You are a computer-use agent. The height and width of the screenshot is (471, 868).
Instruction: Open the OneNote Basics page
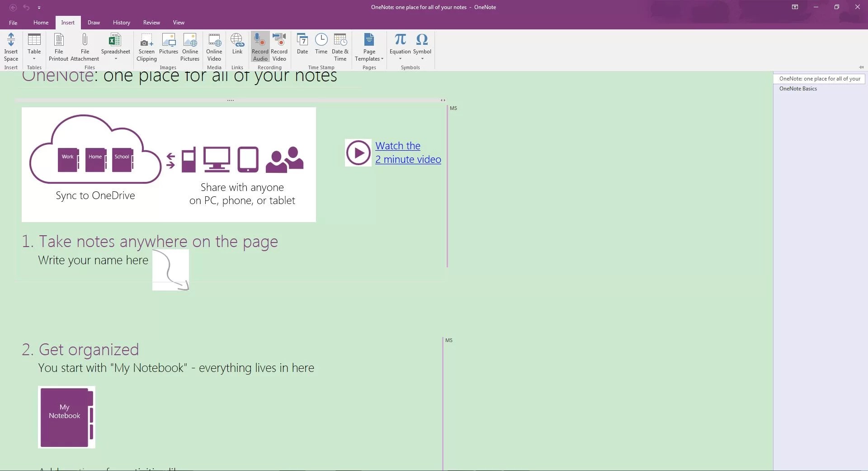798,88
